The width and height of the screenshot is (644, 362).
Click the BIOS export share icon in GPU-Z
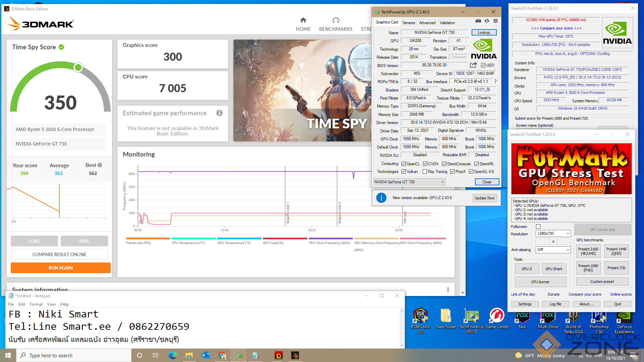[473, 65]
